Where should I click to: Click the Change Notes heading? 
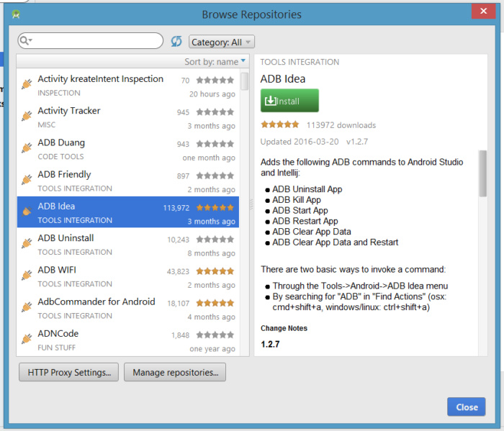pos(284,328)
